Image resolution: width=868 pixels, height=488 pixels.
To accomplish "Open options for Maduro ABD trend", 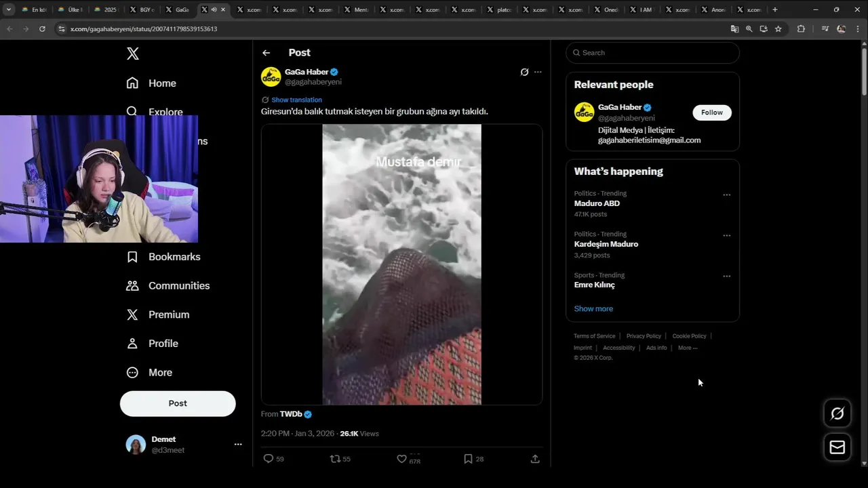I will 726,195.
